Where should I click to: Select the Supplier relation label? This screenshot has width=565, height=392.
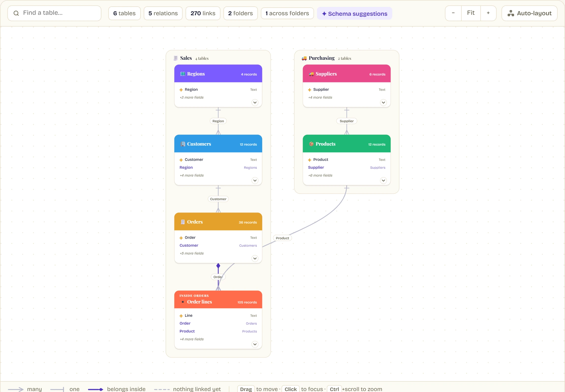(347, 121)
